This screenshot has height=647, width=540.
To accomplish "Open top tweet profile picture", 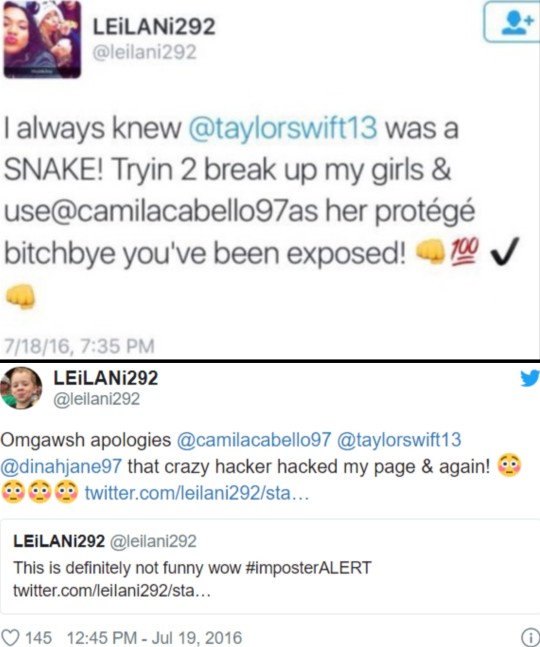I will pos(42,39).
